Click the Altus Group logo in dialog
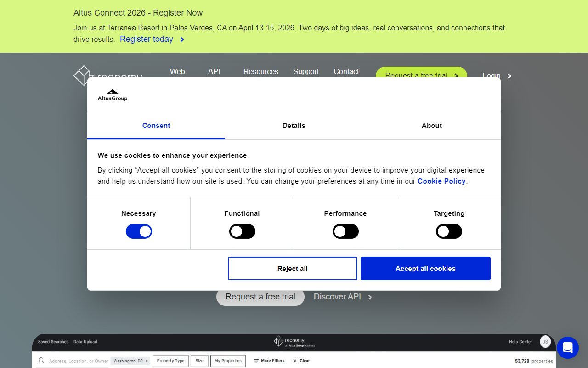 click(113, 95)
